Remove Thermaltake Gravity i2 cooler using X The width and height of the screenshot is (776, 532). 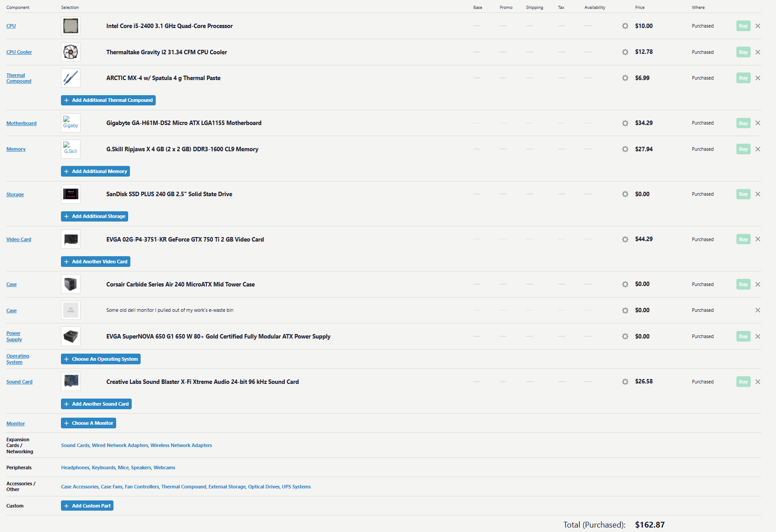pos(758,52)
